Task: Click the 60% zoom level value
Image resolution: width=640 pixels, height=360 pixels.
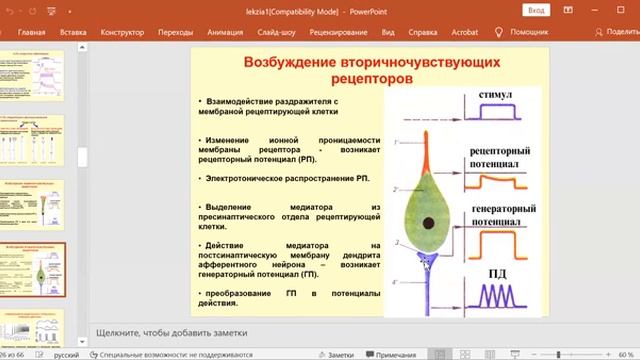Action: click(626, 355)
